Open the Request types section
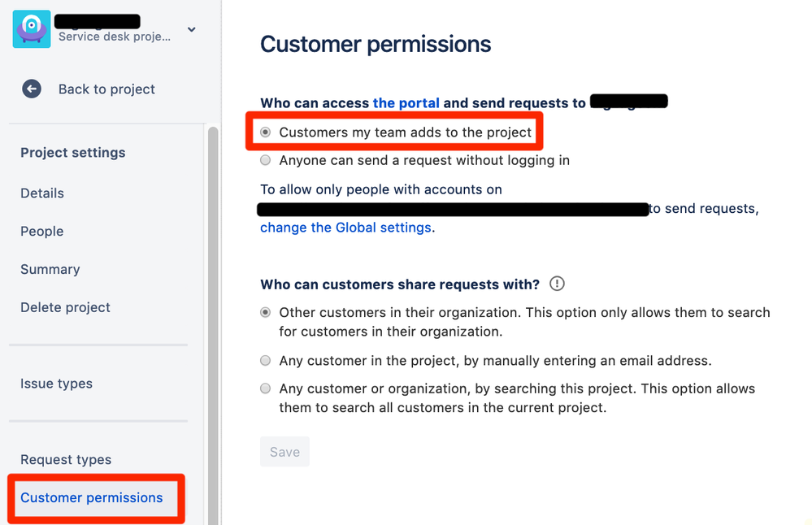Image resolution: width=812 pixels, height=525 pixels. (x=65, y=459)
